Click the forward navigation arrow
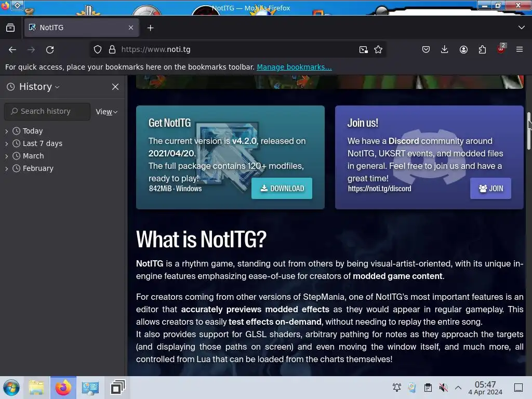Image resolution: width=532 pixels, height=399 pixels. tap(31, 50)
